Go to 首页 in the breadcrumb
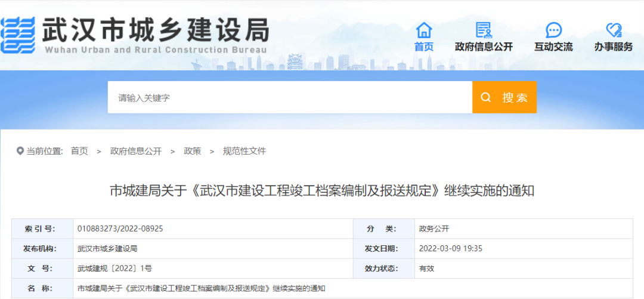Image resolution: width=644 pixels, height=299 pixels. tap(79, 151)
